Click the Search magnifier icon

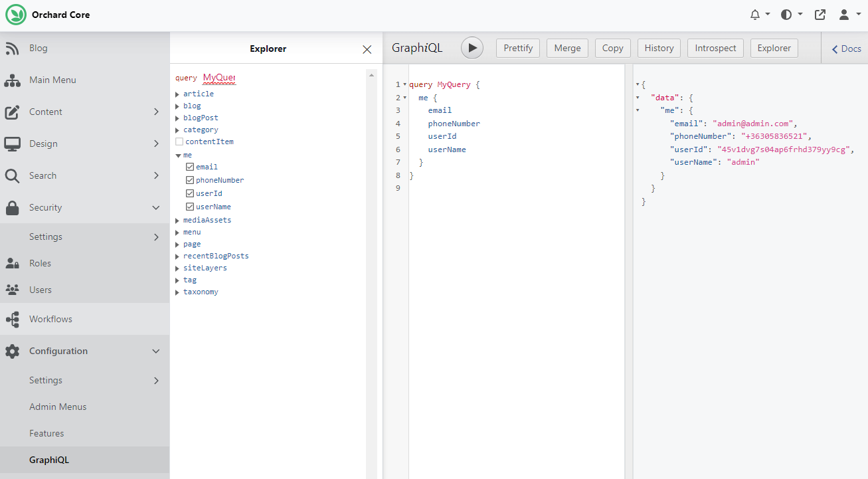(12, 176)
